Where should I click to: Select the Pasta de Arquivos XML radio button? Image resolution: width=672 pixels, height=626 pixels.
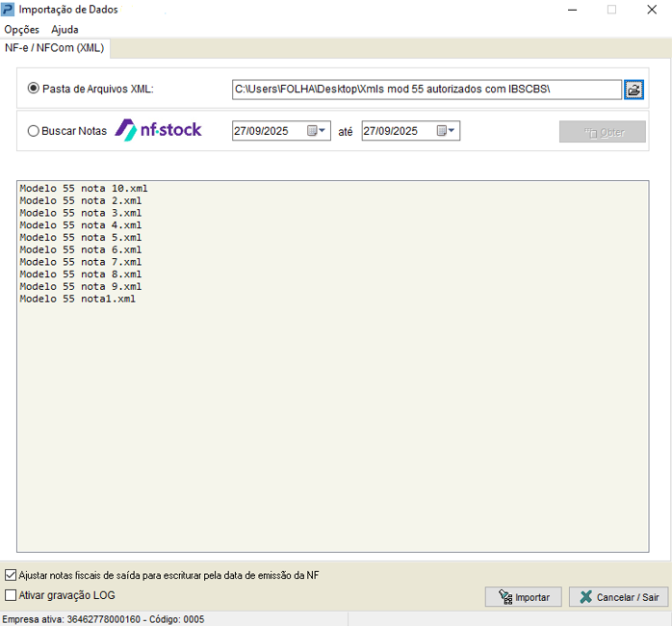click(x=33, y=89)
